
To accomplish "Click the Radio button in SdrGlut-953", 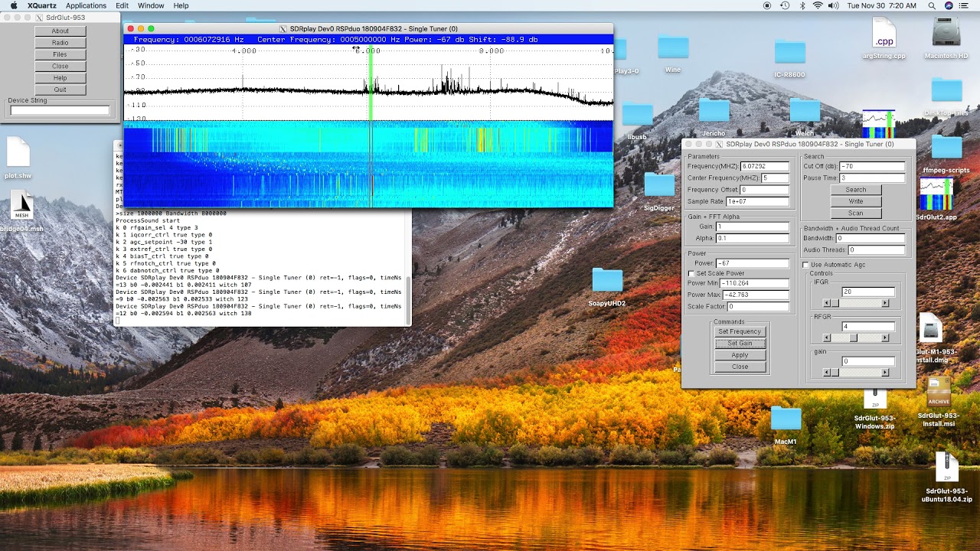I will [60, 43].
